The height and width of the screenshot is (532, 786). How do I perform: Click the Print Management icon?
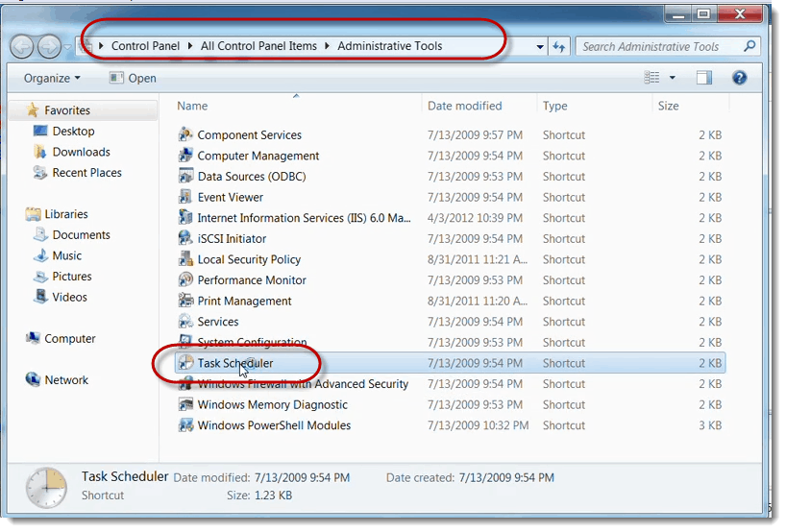point(186,301)
